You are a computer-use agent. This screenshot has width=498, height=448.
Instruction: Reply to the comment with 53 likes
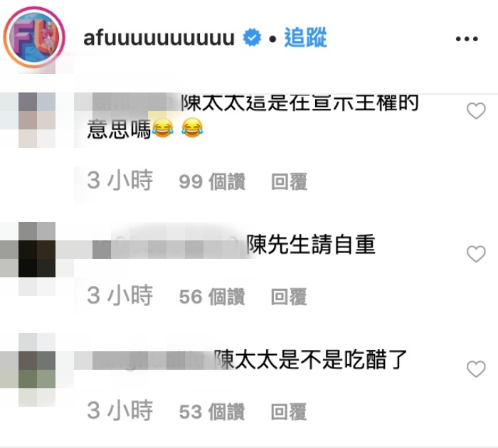coord(289,412)
